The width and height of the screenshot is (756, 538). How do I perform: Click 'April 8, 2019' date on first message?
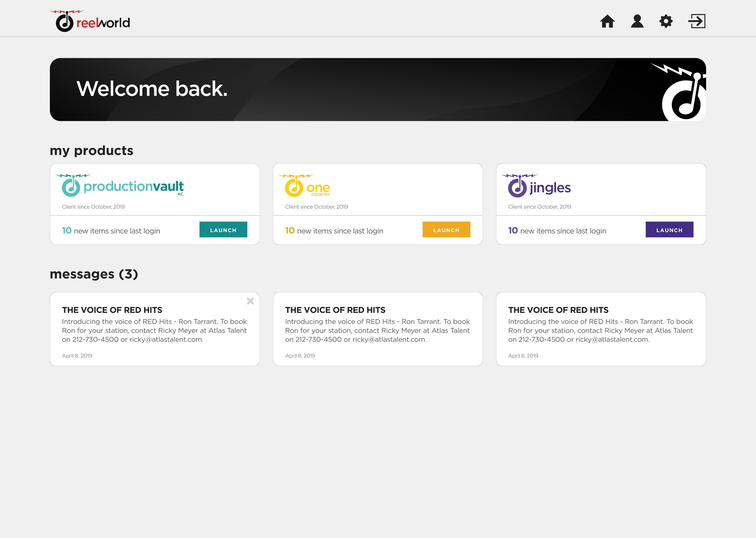tap(77, 356)
